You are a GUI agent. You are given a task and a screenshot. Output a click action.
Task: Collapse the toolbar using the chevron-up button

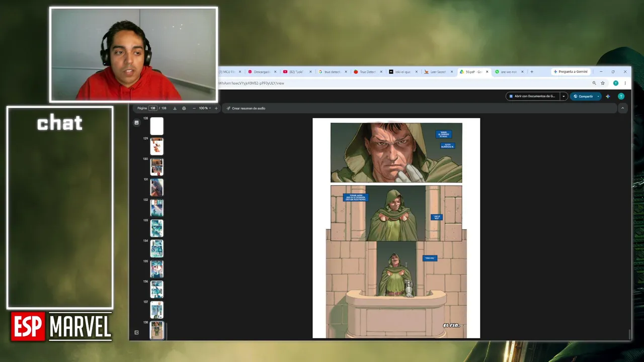tap(622, 108)
